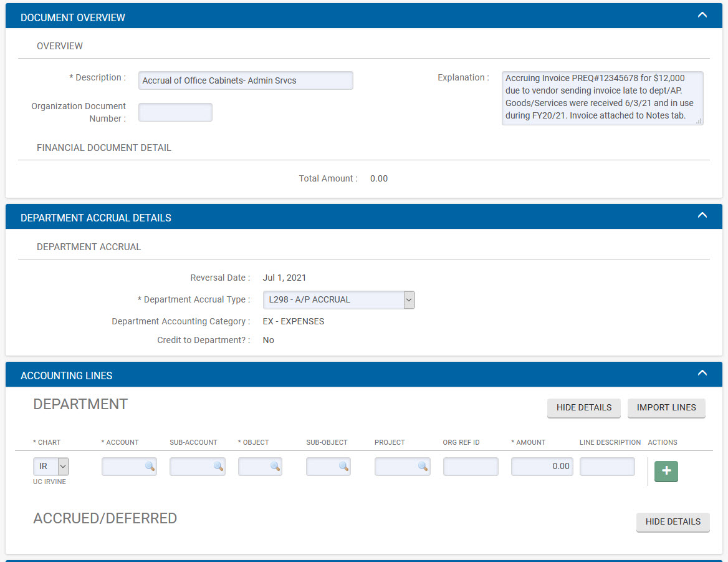Click Hide Details button in Accrued/Deferred section
The height and width of the screenshot is (562, 728).
pyautogui.click(x=673, y=522)
